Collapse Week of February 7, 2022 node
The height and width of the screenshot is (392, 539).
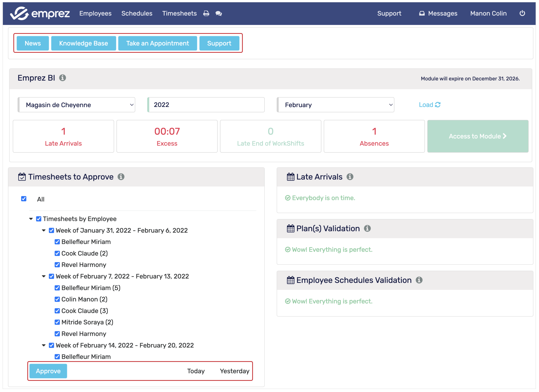[44, 276]
